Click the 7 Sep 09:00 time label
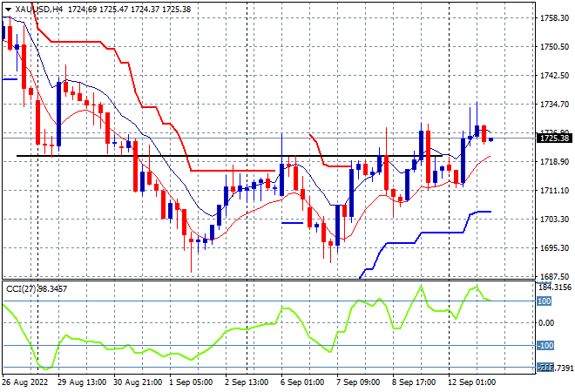This screenshot has height=392, width=575. [358, 382]
